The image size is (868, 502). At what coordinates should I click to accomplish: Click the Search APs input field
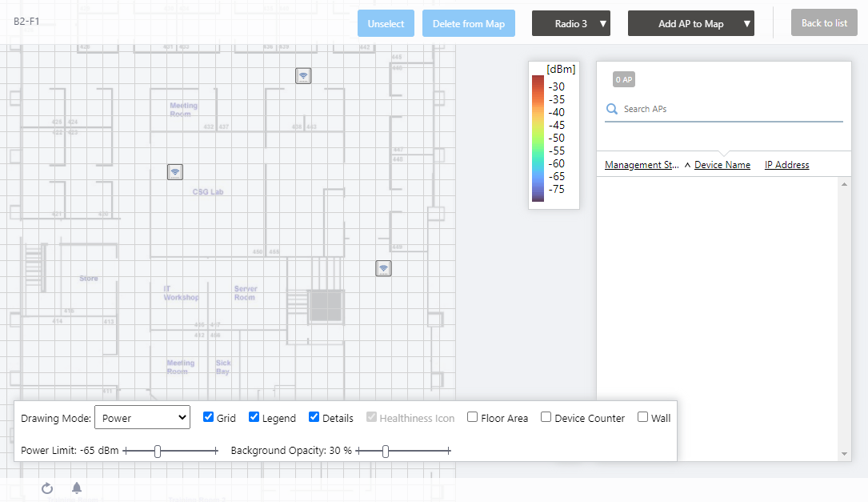(728, 109)
